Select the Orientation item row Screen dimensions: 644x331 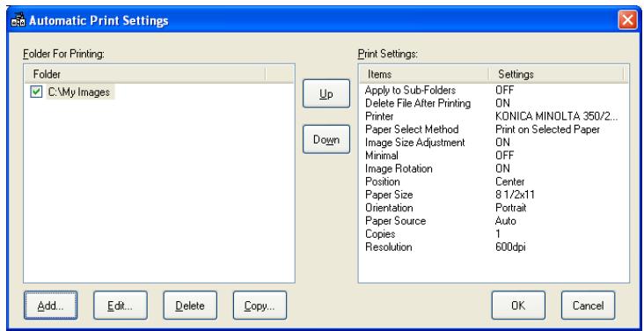(494, 208)
